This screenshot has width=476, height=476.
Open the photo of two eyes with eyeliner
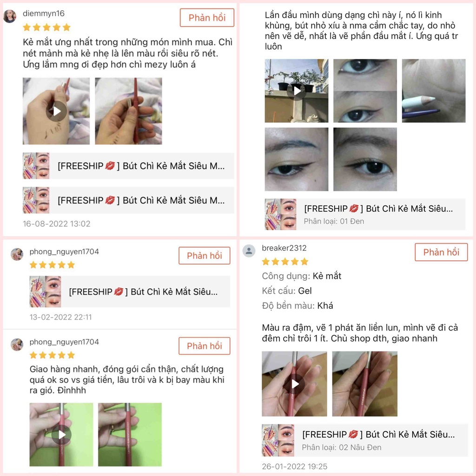[365, 91]
